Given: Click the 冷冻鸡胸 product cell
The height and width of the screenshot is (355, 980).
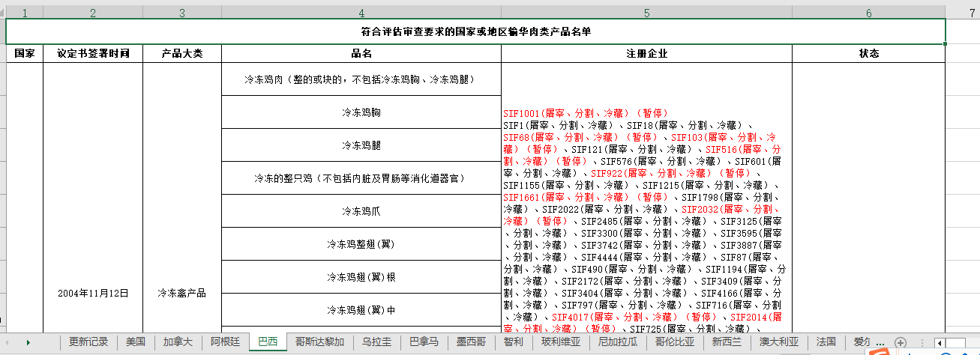Looking at the screenshot, I should (x=361, y=112).
